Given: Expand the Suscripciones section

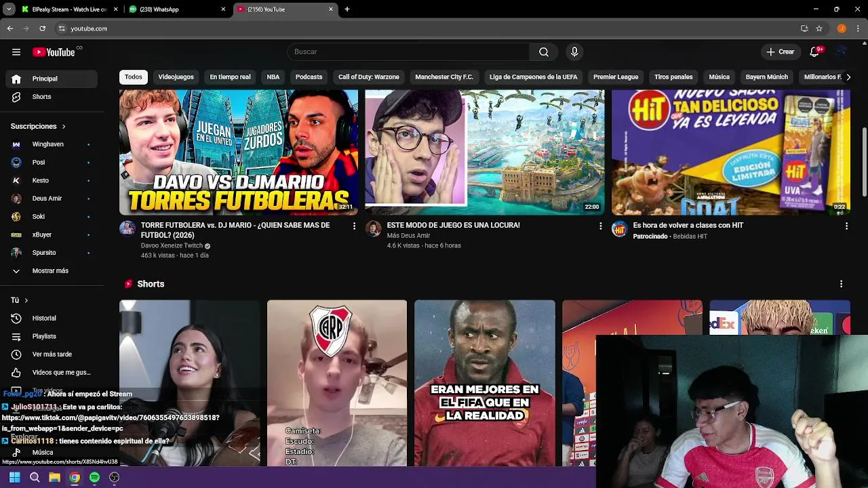Looking at the screenshot, I should click(38, 127).
